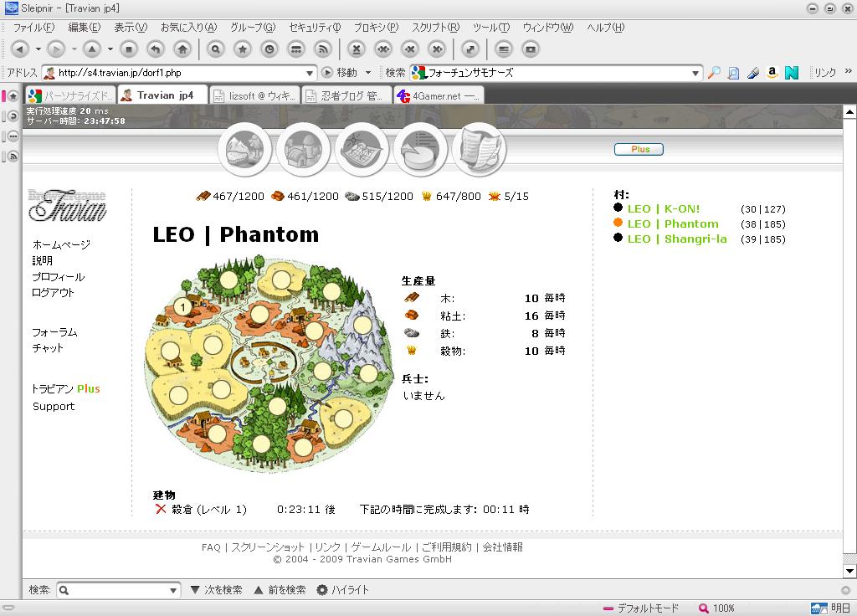Click the Support sidebar link
This screenshot has height=616, width=857.
[x=54, y=407]
